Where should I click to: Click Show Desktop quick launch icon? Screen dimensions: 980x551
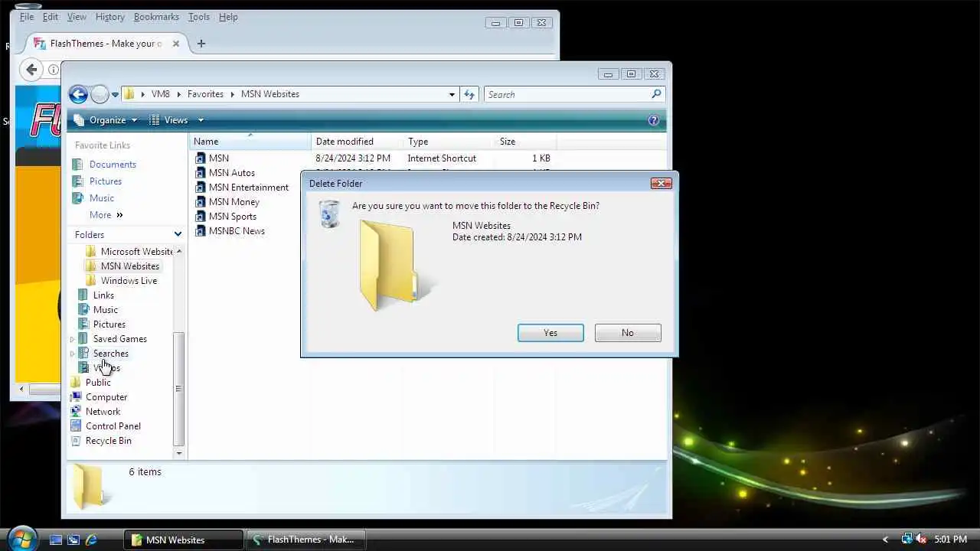(55, 540)
